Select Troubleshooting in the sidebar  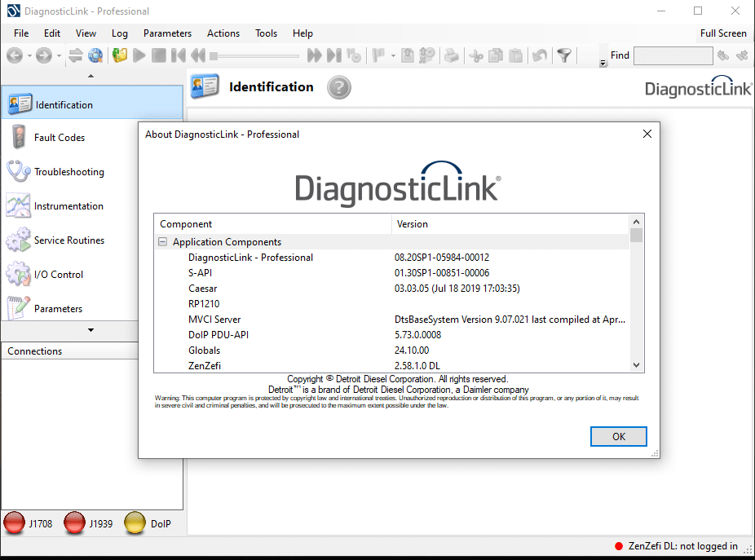click(68, 171)
